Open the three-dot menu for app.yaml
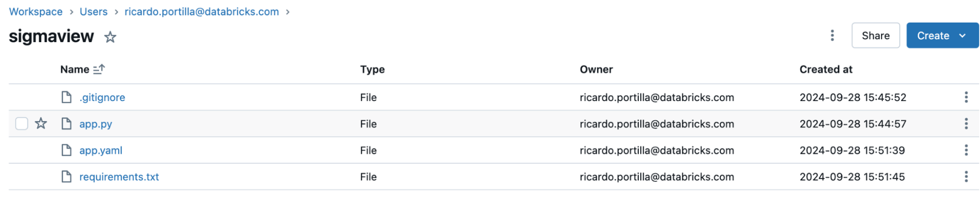980x204 pixels. click(x=966, y=150)
